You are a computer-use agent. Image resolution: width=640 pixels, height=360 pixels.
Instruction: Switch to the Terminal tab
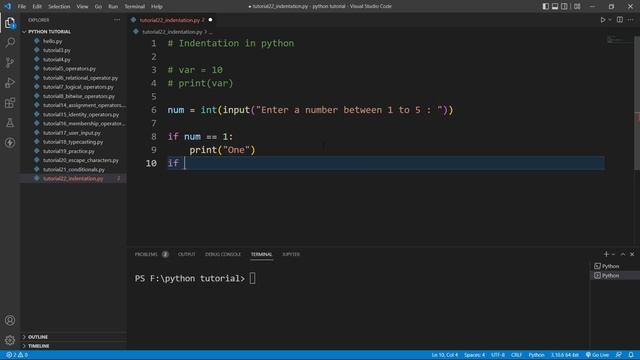[x=261, y=254]
